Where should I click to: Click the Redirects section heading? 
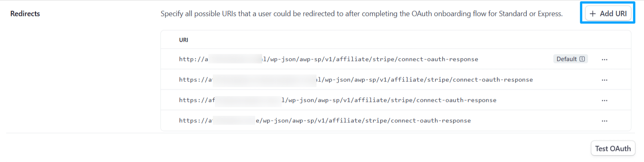pos(25,13)
